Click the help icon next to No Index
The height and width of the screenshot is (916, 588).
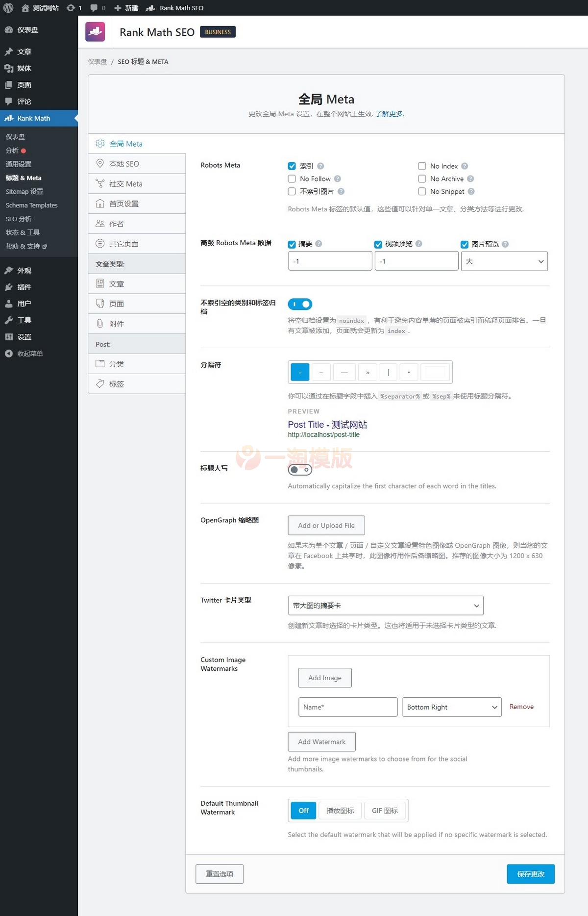click(465, 166)
